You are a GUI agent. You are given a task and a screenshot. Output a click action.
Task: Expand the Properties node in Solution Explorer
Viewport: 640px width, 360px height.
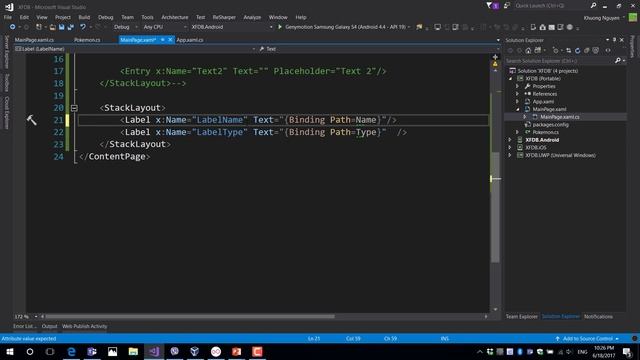coord(517,86)
